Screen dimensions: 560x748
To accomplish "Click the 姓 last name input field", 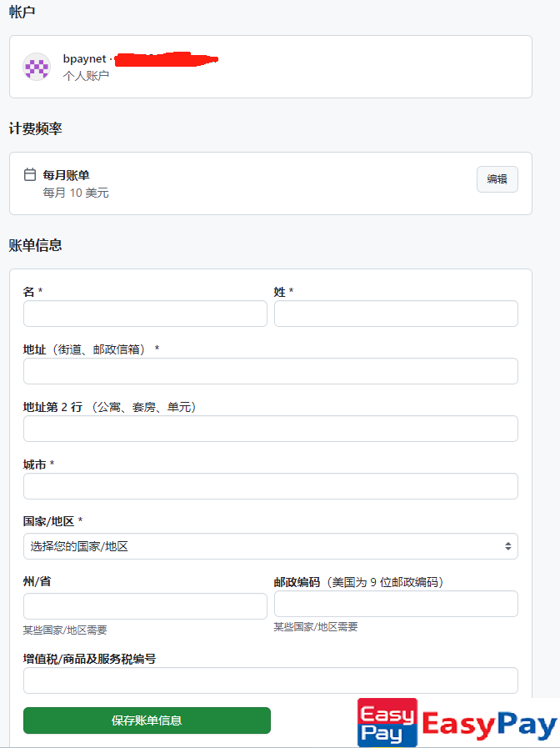I will tap(396, 314).
